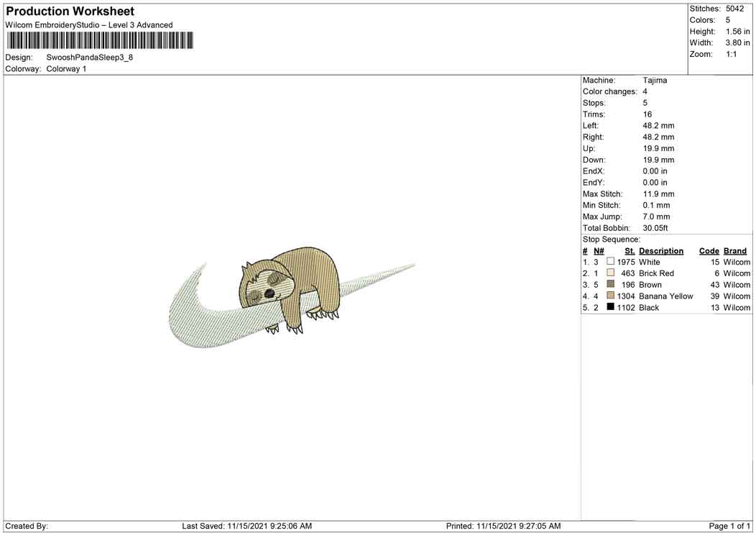The width and height of the screenshot is (756, 533).
Task: Click the "Last Saved: 11/15/2021 9:25:06 AM" text
Action: [247, 526]
